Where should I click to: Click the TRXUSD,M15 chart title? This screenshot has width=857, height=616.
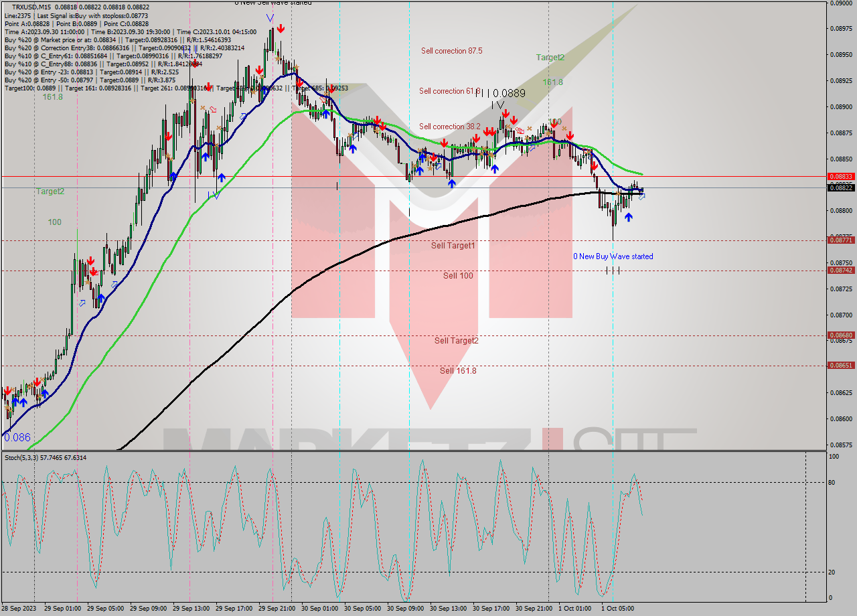coord(31,7)
